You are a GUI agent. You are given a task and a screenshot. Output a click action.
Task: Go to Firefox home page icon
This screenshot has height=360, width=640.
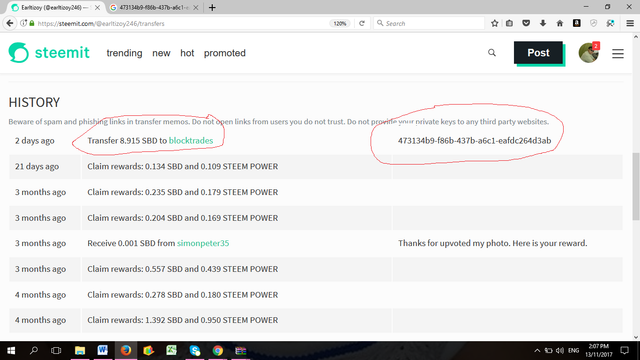tap(560, 23)
